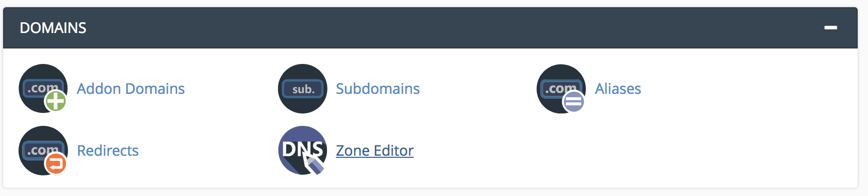Click the dark DOMAINS header bar
This screenshot has width=868, height=196.
click(430, 28)
